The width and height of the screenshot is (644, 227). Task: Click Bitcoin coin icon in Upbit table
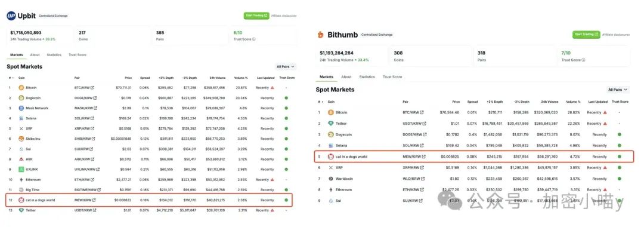[x=21, y=88]
